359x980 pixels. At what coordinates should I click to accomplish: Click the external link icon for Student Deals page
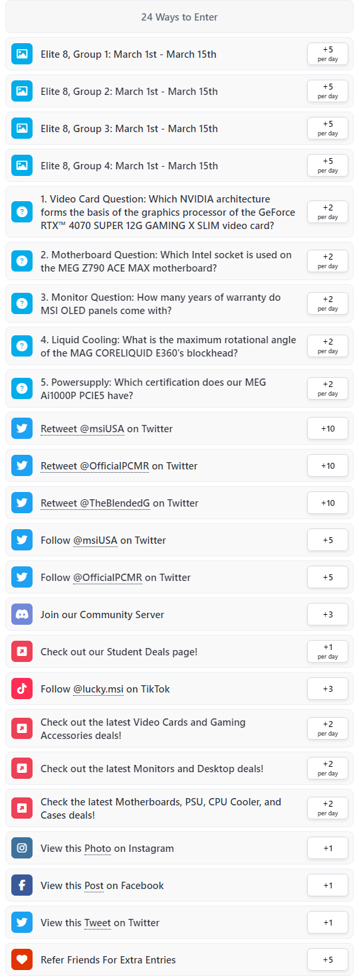pyautogui.click(x=22, y=652)
